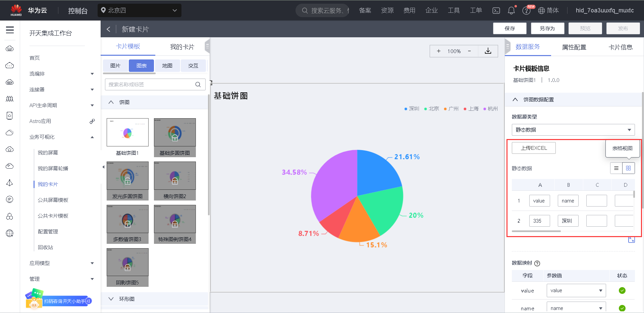Click the link icon next to Astro应用

(x=92, y=121)
